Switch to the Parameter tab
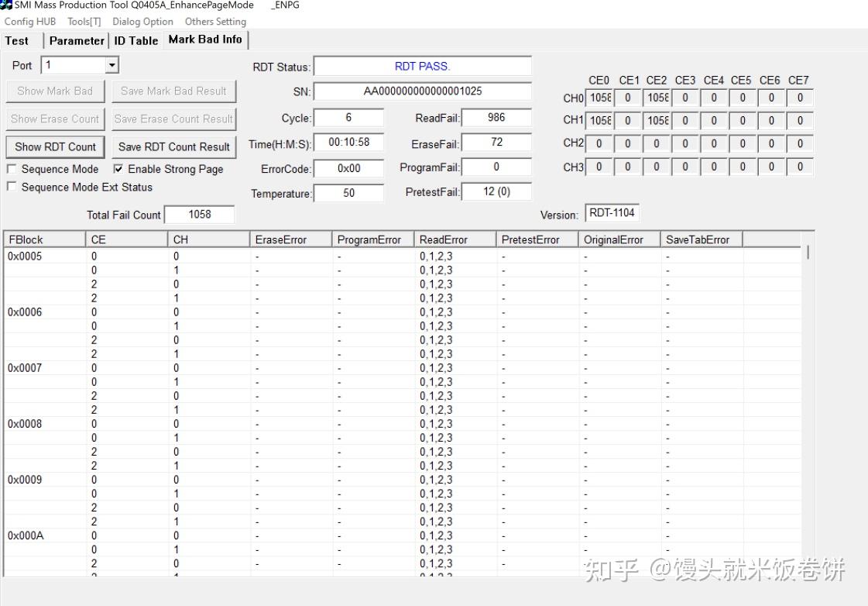 tap(77, 41)
